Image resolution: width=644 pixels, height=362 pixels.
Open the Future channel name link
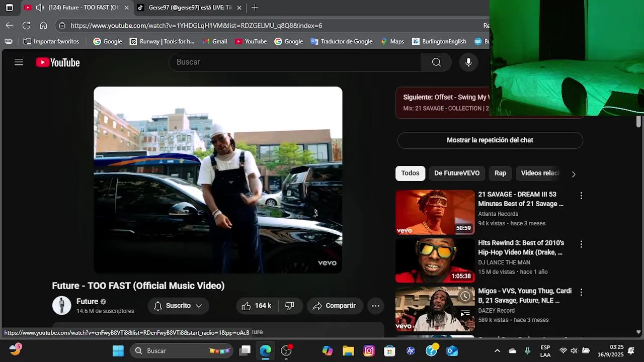point(87,301)
